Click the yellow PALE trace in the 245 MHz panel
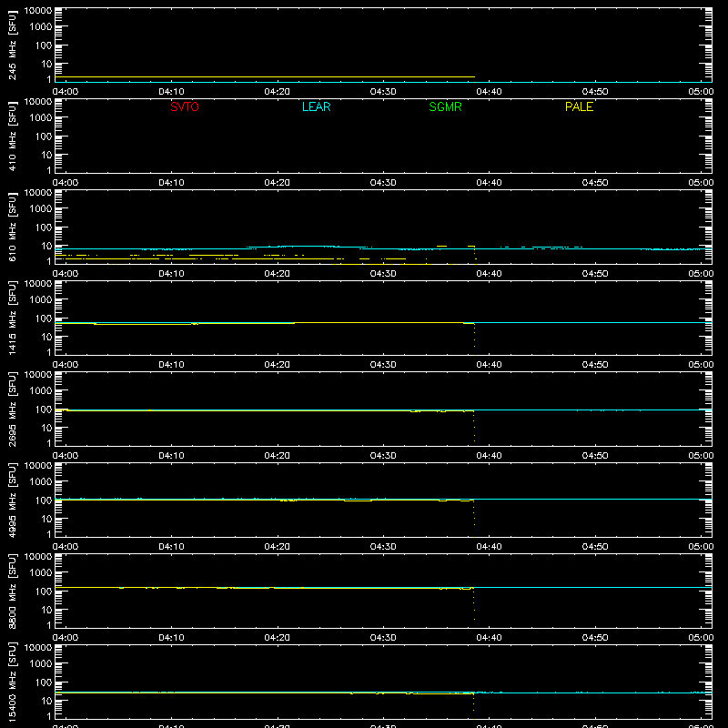 click(x=265, y=76)
